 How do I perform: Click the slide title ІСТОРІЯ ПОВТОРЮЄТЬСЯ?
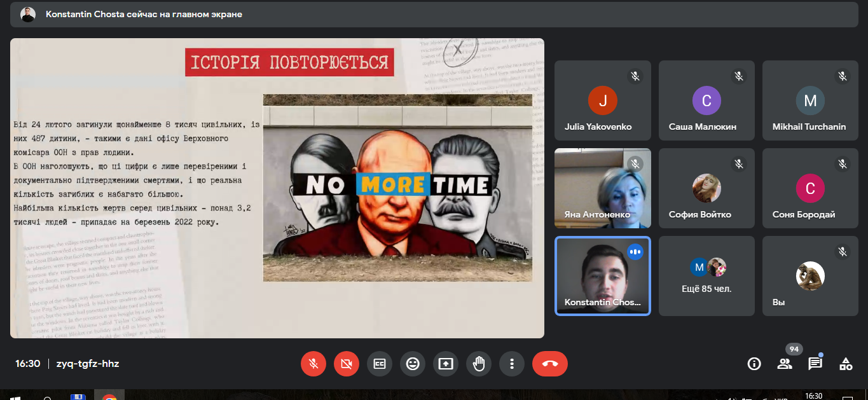coord(289,62)
